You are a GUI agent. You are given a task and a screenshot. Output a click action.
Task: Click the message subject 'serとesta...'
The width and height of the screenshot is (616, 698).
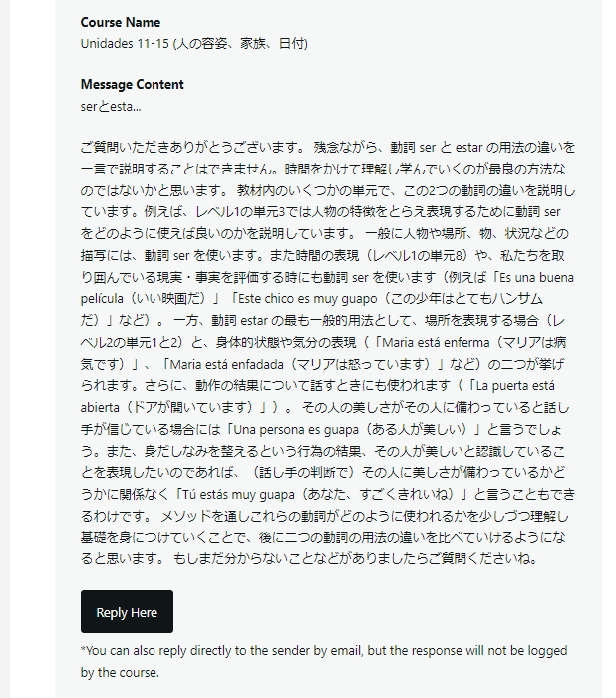111,107
